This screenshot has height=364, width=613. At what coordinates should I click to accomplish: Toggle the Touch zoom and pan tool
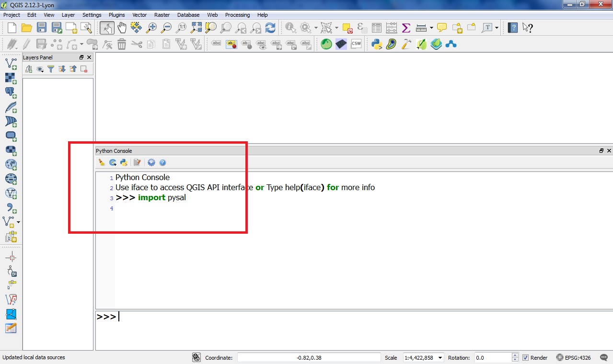click(x=107, y=28)
